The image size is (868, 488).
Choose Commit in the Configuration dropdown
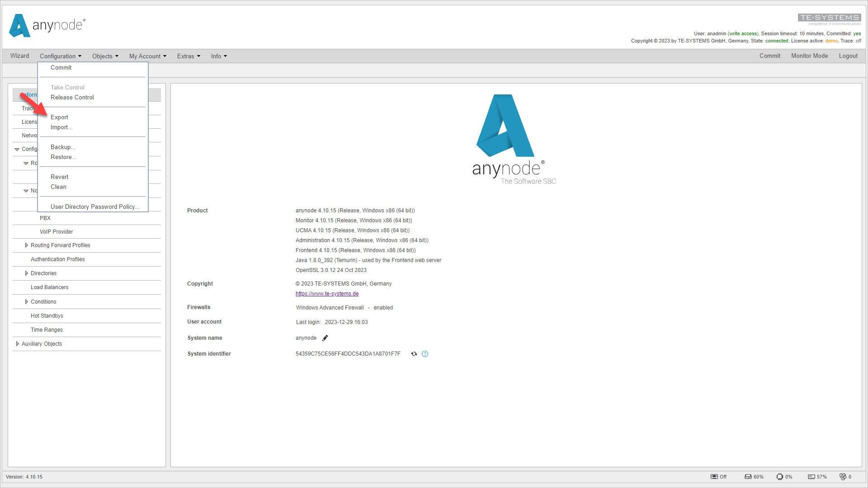pos(61,68)
